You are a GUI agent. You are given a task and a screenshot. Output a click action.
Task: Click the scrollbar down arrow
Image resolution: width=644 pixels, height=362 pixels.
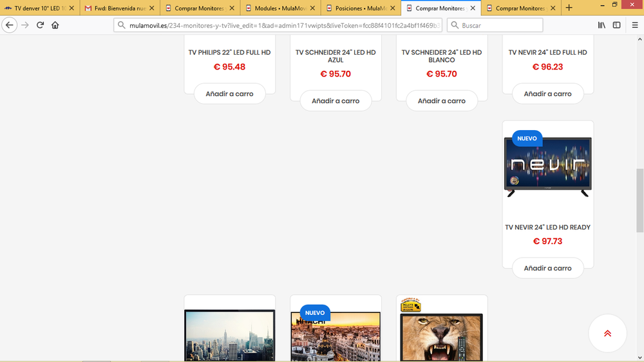pos(639,357)
